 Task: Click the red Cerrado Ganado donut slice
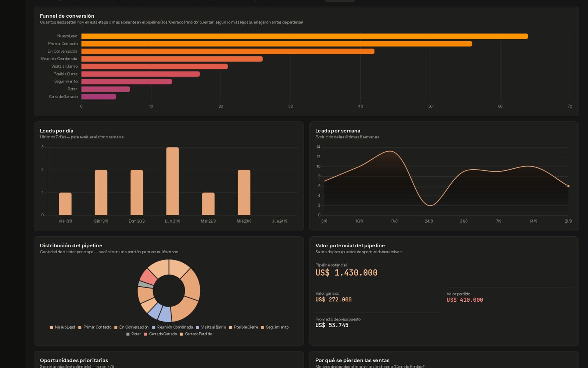pos(149,276)
